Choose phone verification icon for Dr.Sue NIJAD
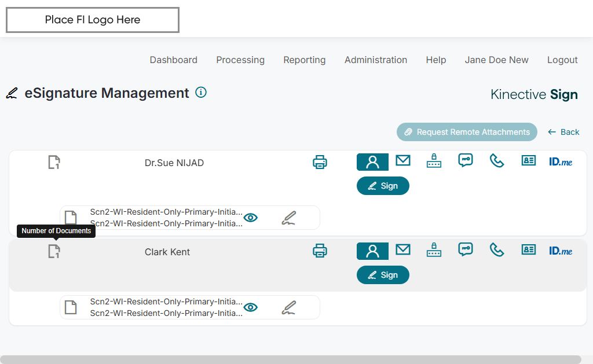Screen dimensions: 593x364 click(x=497, y=161)
